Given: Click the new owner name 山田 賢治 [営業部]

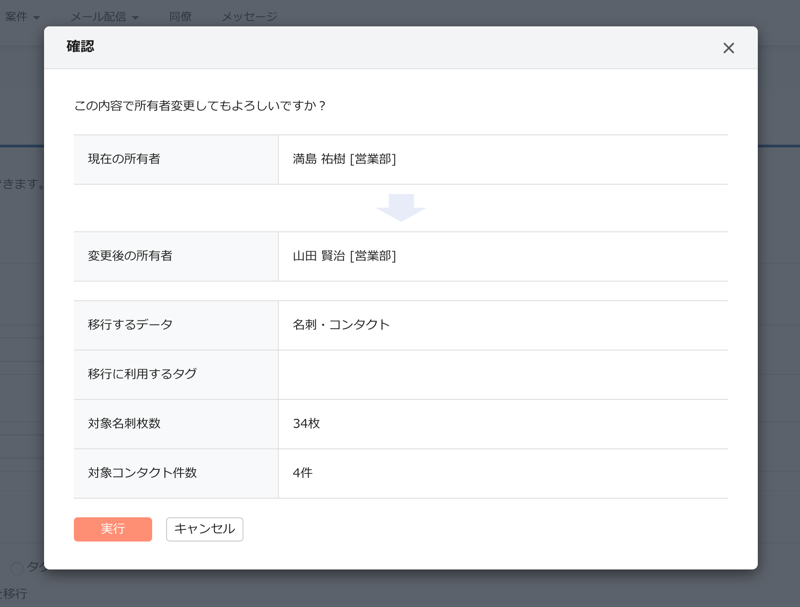Looking at the screenshot, I should point(344,256).
